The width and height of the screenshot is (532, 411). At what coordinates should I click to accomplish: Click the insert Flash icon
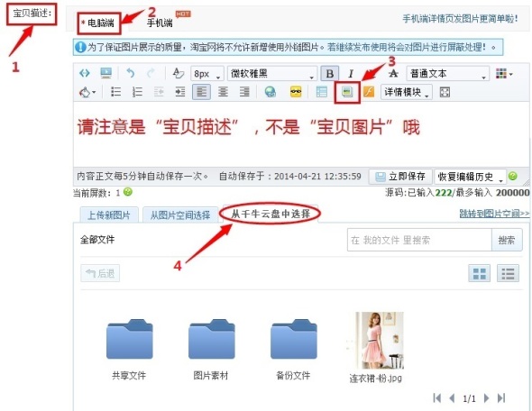(x=369, y=92)
